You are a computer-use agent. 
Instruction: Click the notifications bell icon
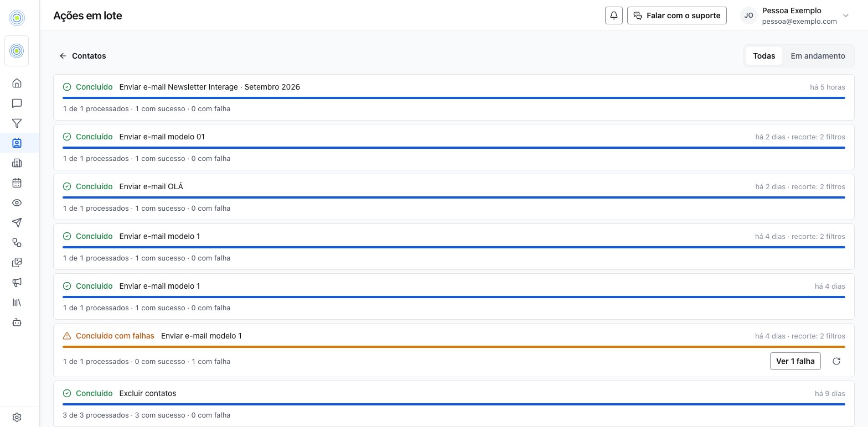tap(614, 15)
